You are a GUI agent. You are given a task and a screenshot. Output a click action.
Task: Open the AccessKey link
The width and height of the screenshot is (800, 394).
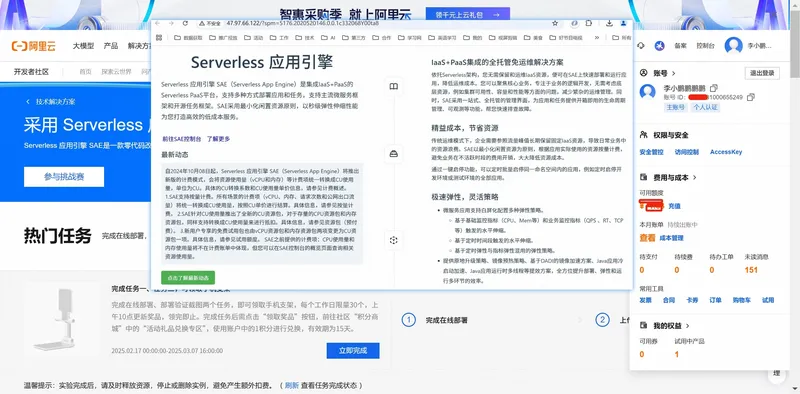726,152
